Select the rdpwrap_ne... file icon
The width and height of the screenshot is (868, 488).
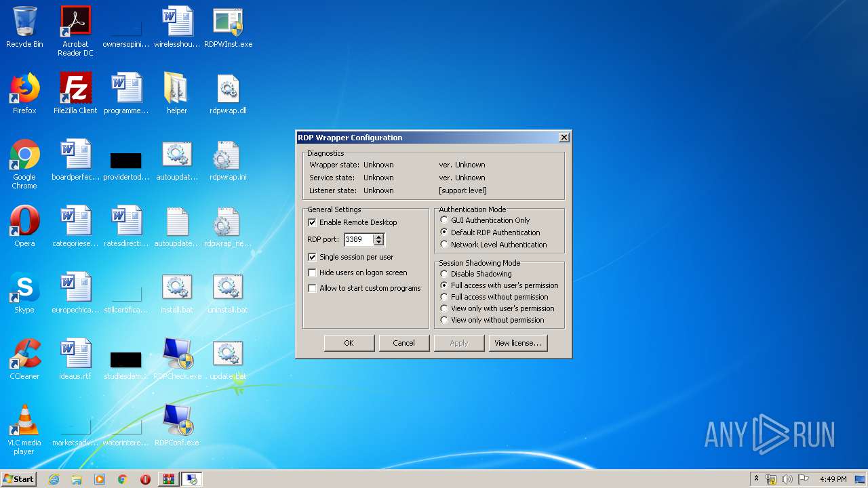228,226
